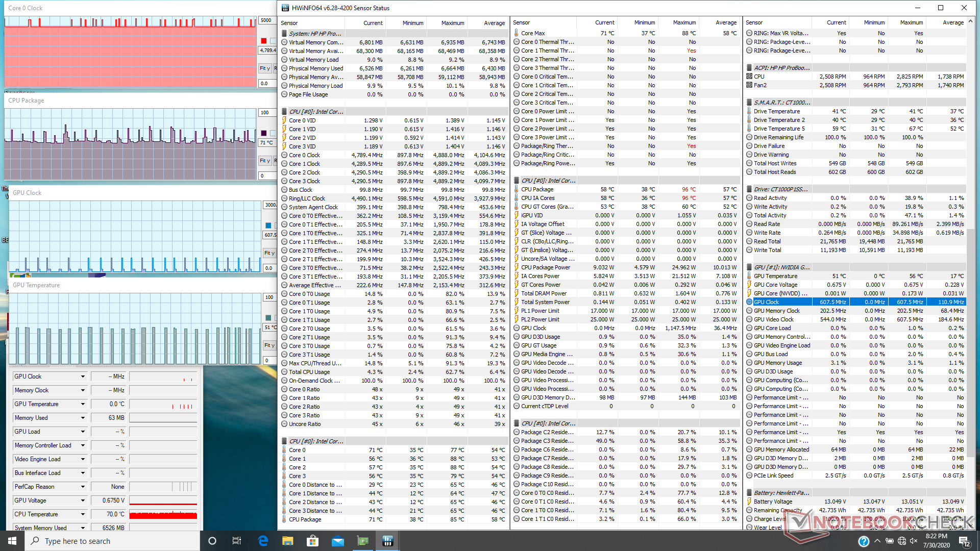Click the Windows Start button

(x=12, y=541)
